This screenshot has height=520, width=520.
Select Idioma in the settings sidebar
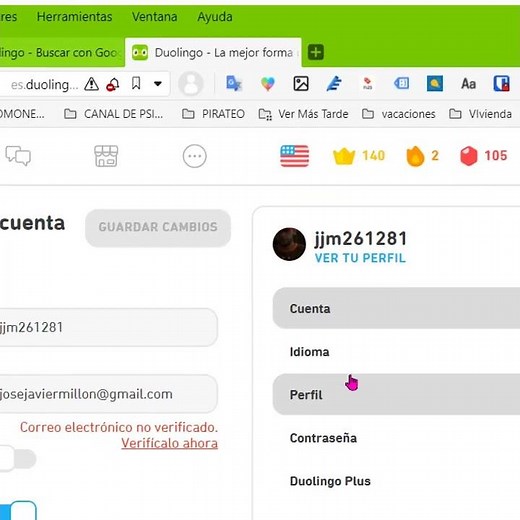[396, 352]
